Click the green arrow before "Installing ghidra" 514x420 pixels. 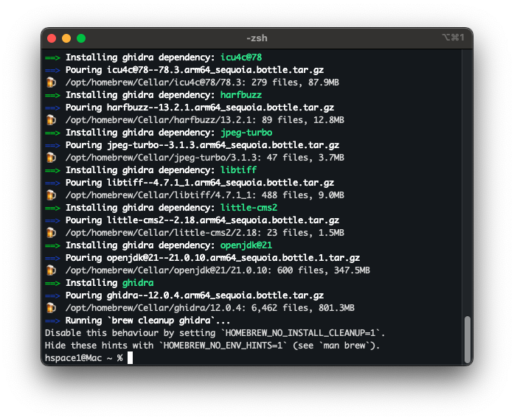(x=52, y=283)
